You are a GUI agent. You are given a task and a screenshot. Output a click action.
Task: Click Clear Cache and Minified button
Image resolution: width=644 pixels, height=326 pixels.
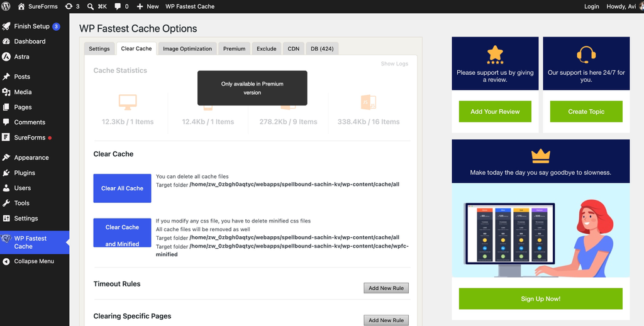[x=123, y=232]
